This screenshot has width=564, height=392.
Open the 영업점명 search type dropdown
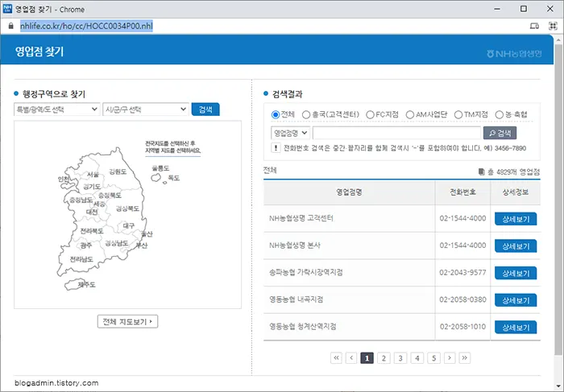point(290,133)
